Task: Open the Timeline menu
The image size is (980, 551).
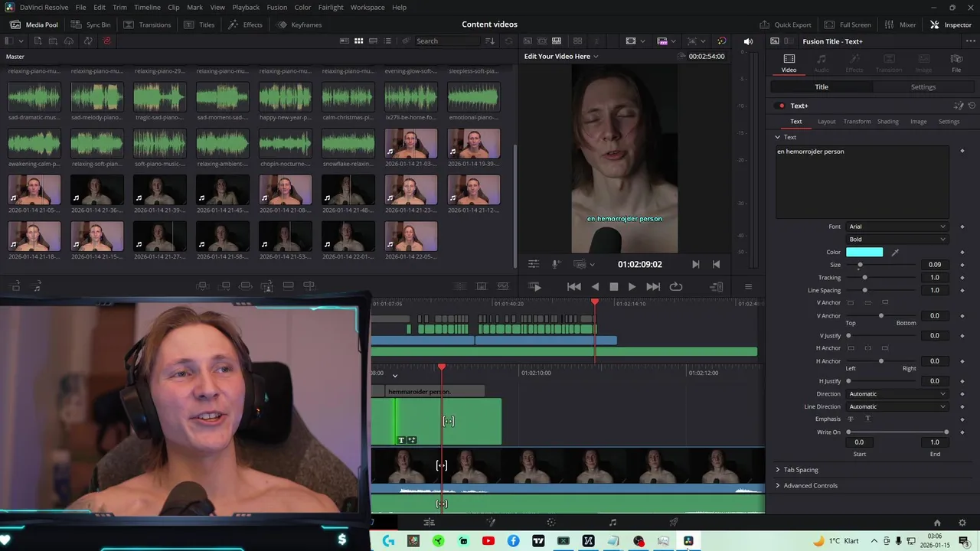Action: (x=147, y=7)
